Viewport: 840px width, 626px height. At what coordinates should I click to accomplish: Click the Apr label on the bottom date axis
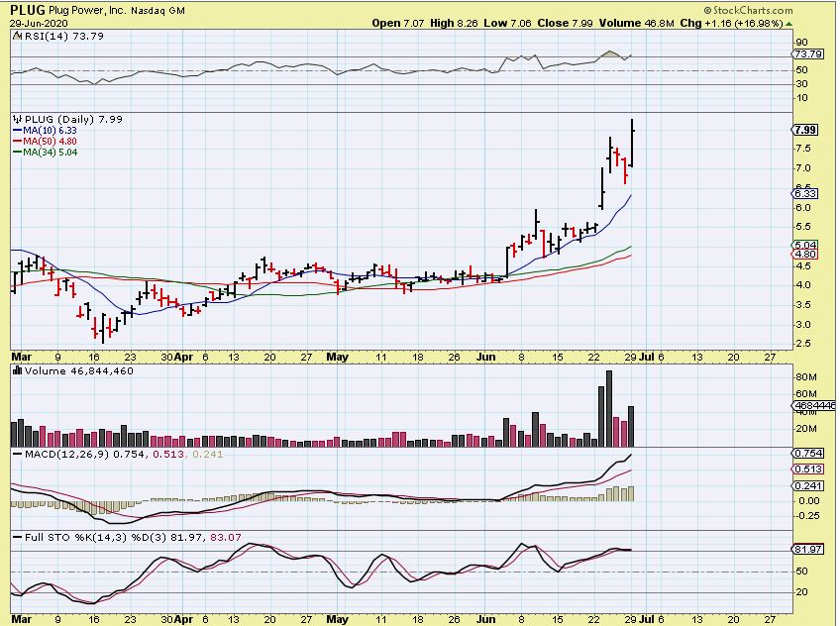point(183,619)
